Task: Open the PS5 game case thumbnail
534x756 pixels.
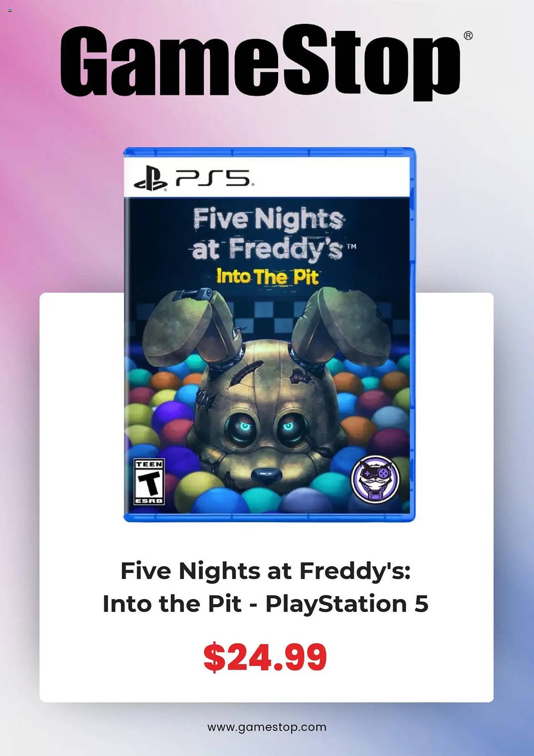Action: [269, 335]
